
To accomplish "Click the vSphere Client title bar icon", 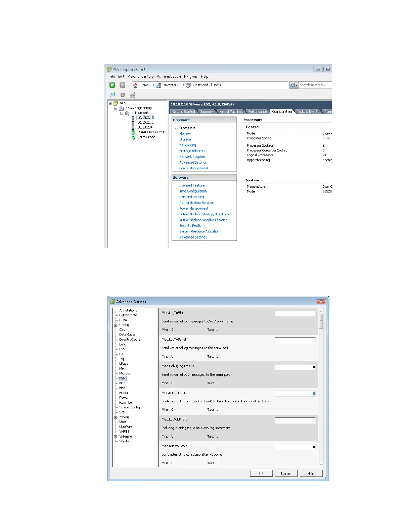I will click(x=109, y=69).
